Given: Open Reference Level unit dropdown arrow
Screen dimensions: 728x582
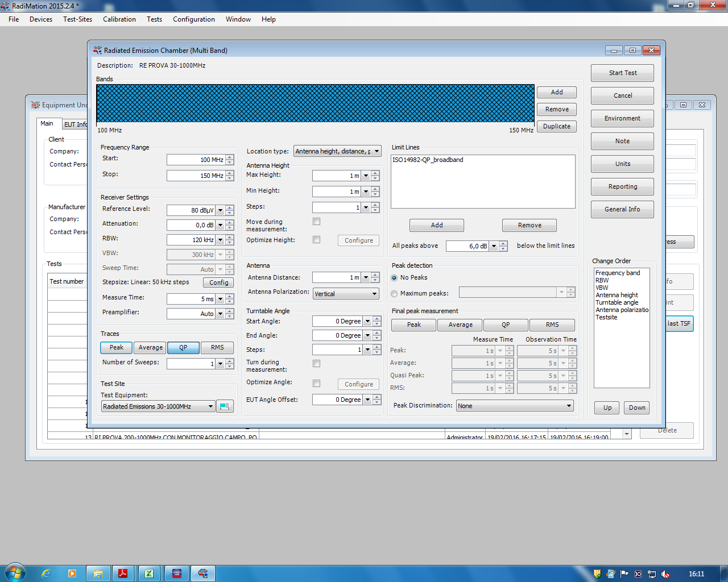Looking at the screenshot, I should [x=220, y=210].
